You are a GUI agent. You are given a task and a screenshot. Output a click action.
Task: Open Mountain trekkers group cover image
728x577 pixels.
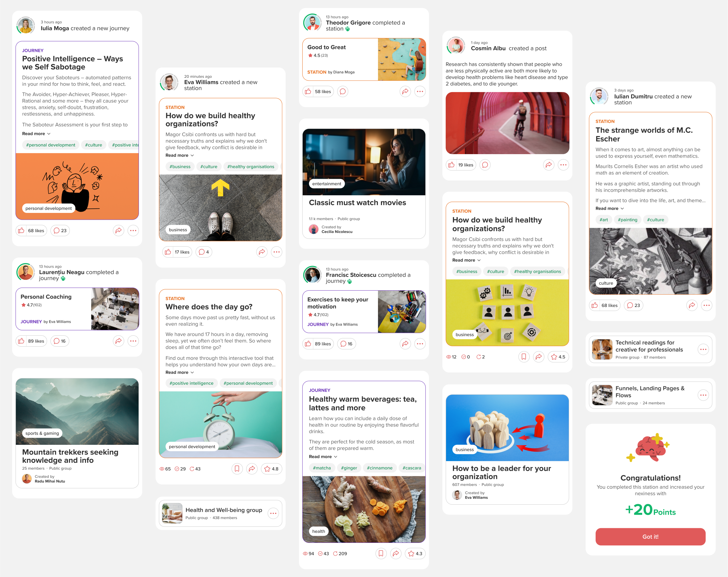click(x=77, y=411)
